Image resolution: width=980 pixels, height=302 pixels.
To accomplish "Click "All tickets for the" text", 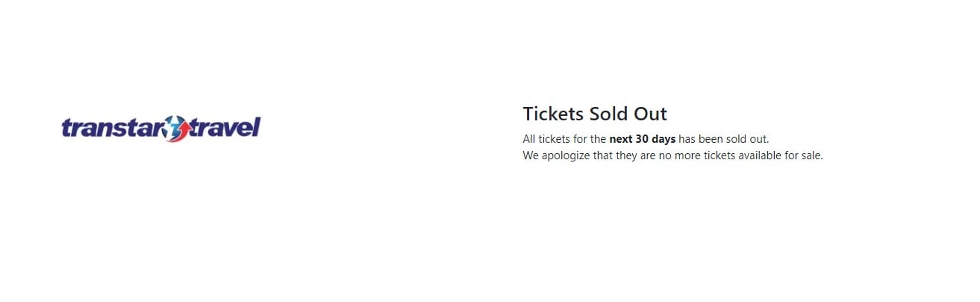I will 564,139.
